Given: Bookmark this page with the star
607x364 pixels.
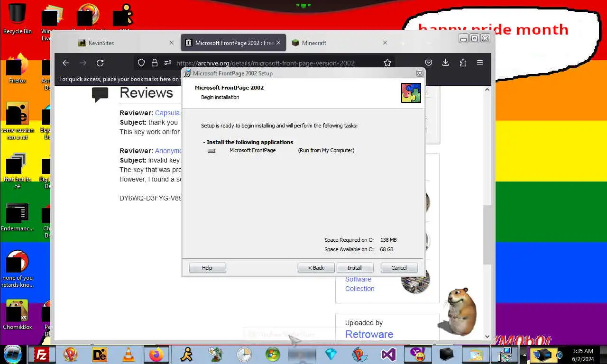Looking at the screenshot, I should pyautogui.click(x=387, y=63).
